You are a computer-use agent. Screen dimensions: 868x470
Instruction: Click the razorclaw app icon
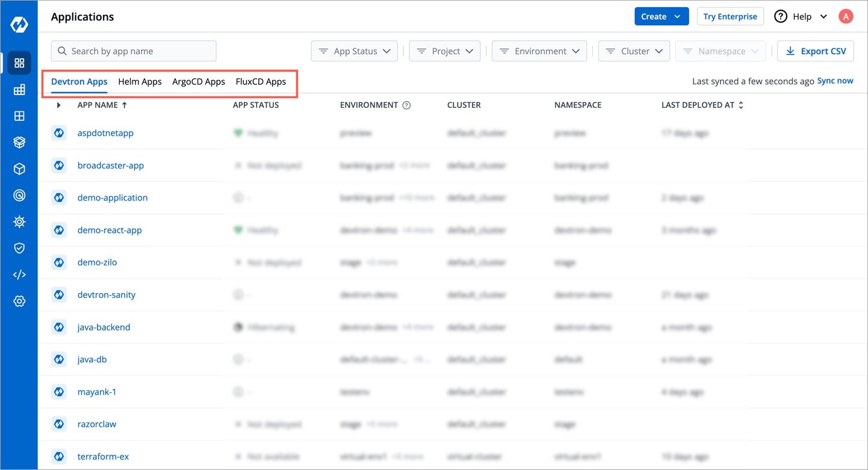(59, 424)
